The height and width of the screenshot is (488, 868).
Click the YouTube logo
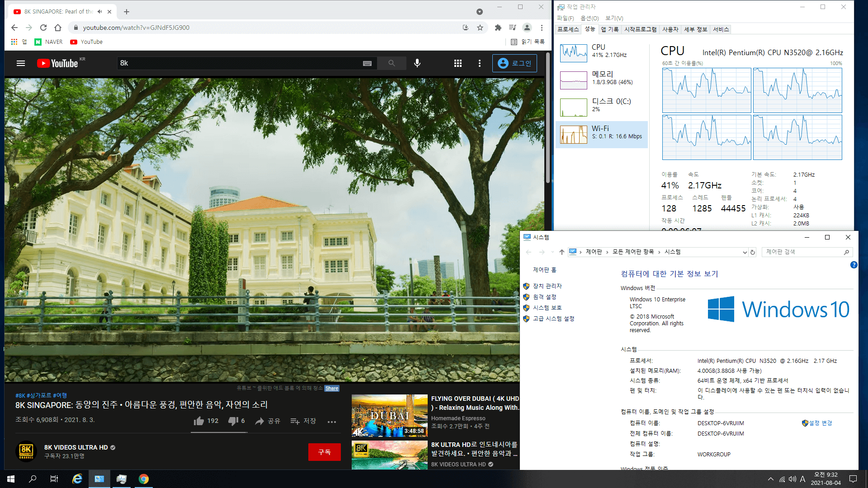(58, 63)
